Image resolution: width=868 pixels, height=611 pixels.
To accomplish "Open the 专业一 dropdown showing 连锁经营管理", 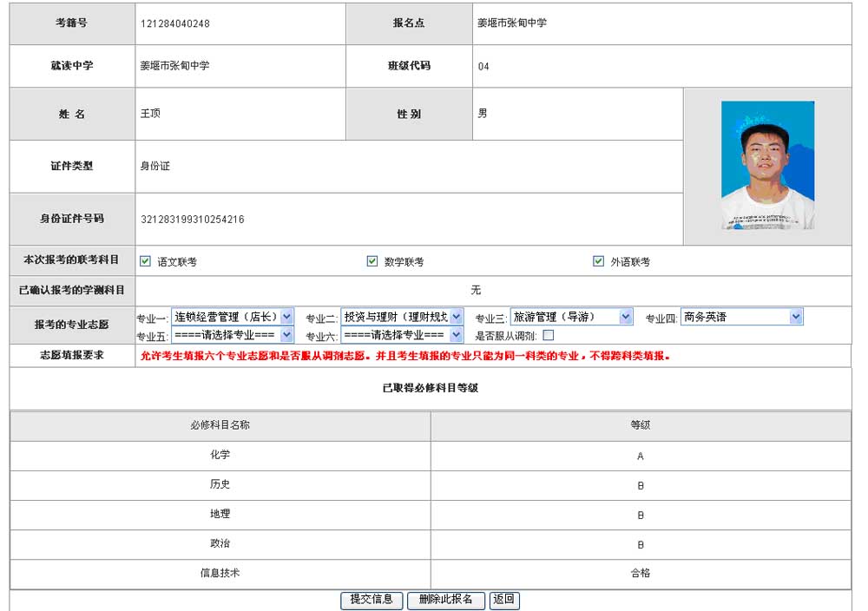I will (x=233, y=318).
